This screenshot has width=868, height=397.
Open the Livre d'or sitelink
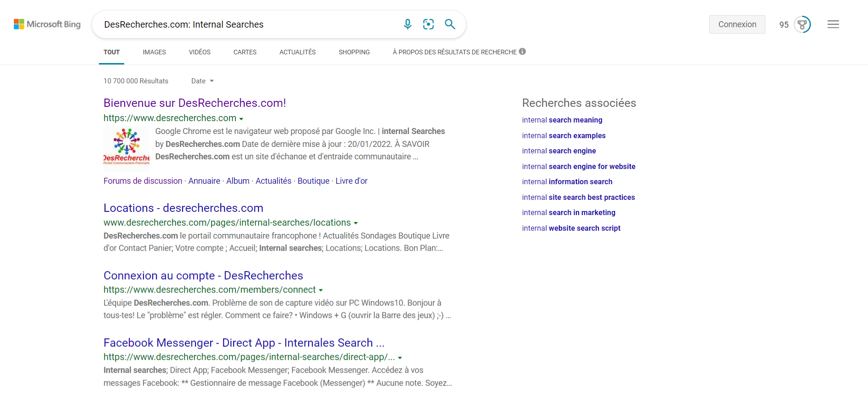pyautogui.click(x=351, y=181)
